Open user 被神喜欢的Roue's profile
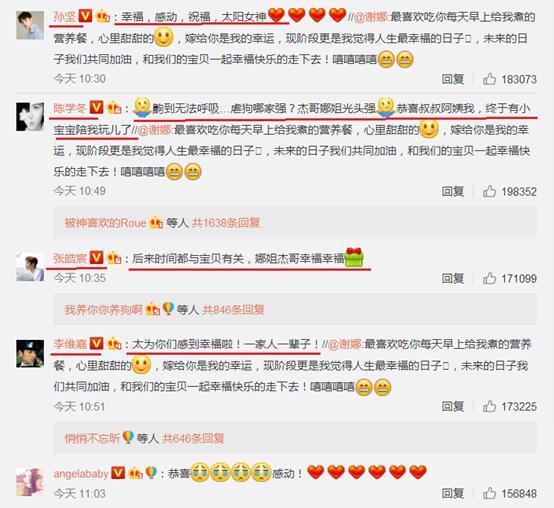Image resolution: width=554 pixels, height=508 pixels. (105, 223)
